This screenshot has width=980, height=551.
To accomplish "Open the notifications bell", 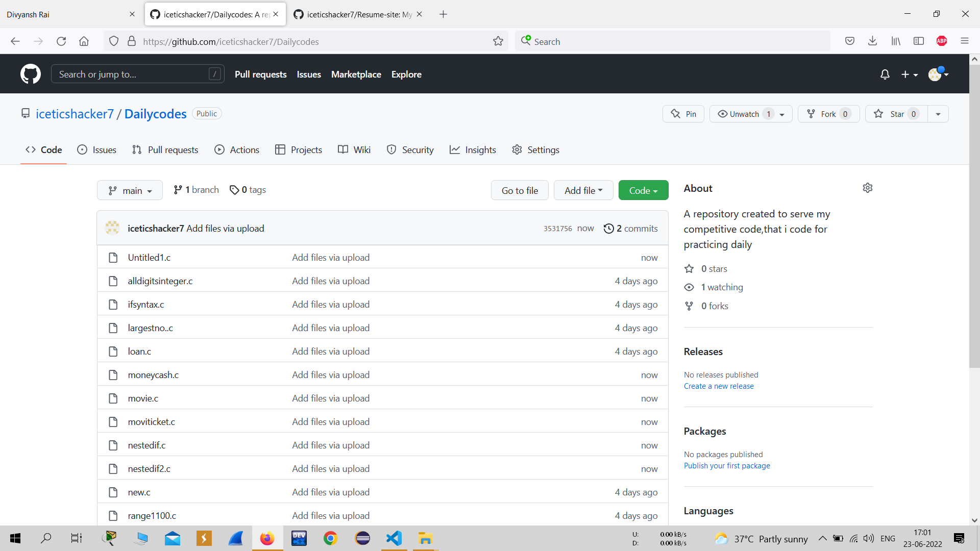I will [x=885, y=74].
